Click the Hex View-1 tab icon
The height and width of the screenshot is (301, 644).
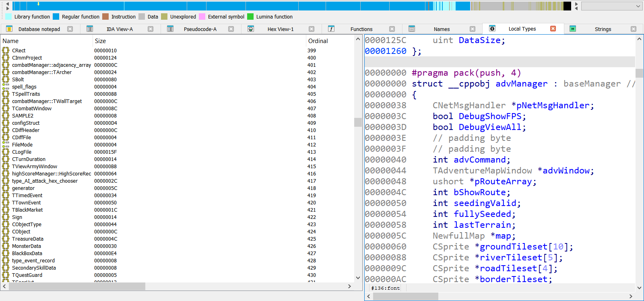(251, 29)
